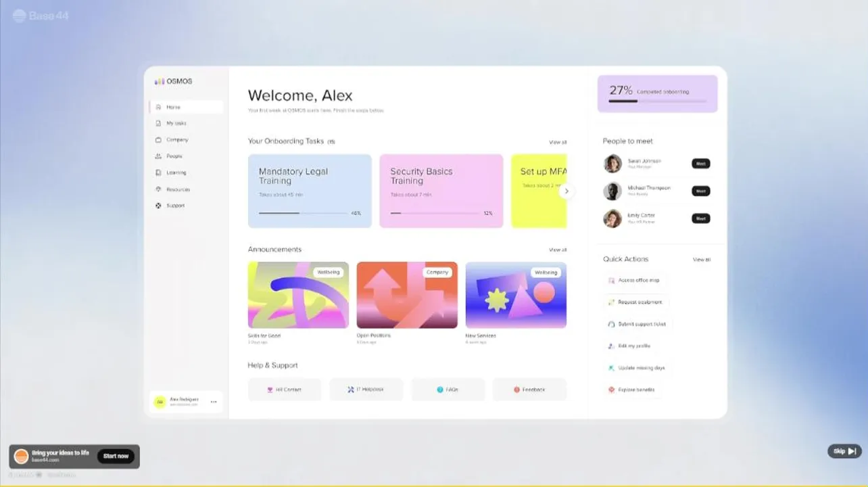Click the Feedback button
Screen dimensions: 868x487
pos(529,390)
